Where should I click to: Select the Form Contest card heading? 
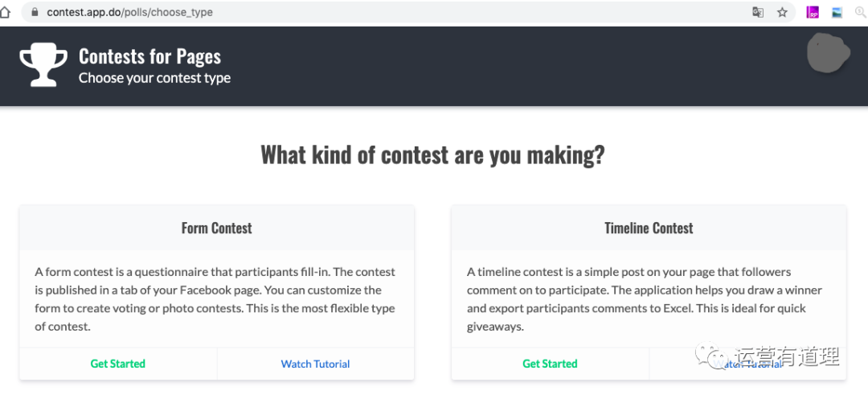click(216, 228)
